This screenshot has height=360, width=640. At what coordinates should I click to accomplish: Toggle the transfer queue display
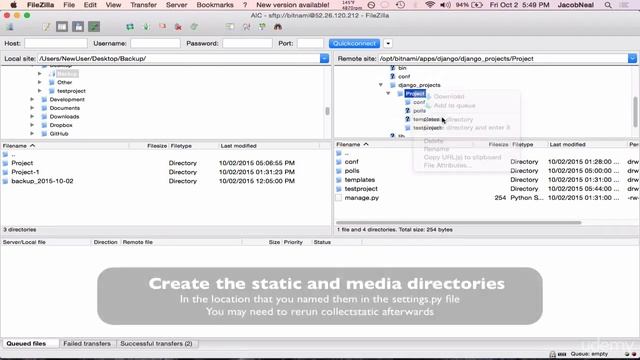94,27
